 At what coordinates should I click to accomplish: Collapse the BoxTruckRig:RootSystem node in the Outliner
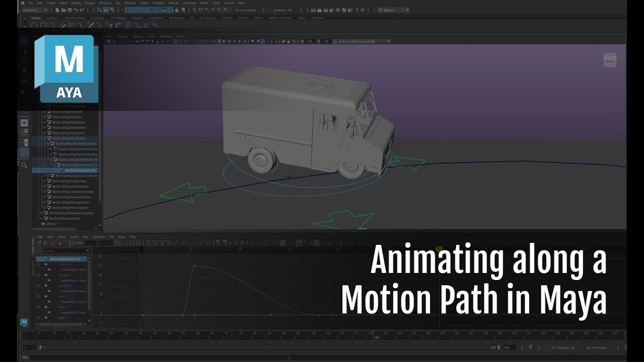point(45,138)
